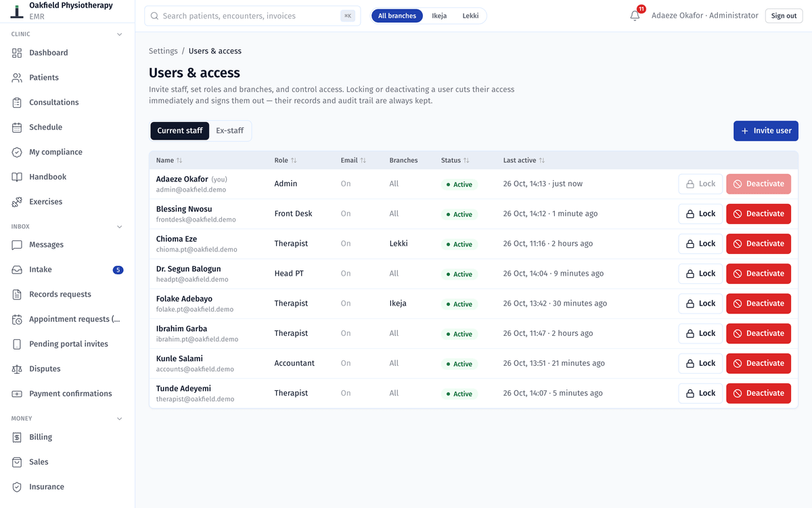
Task: Click the Head PT role cell
Action: coord(289,274)
